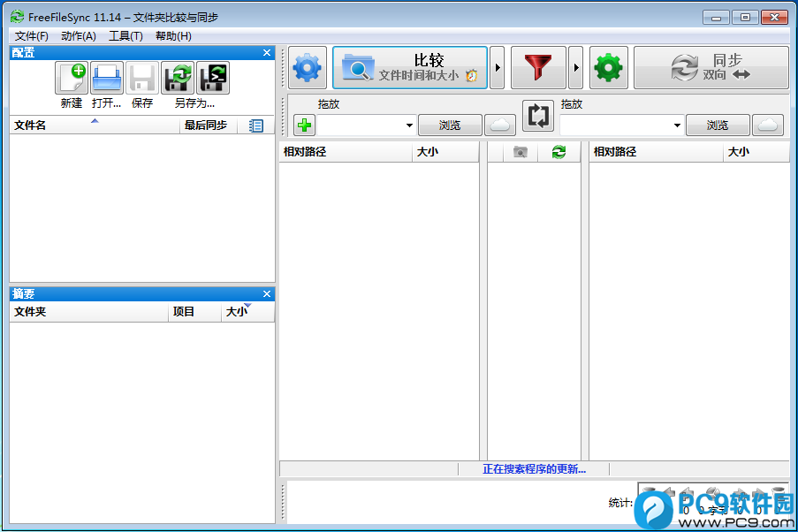The image size is (798, 532).
Task: Click the Save configuration floppy icon
Action: pyautogui.click(x=142, y=78)
